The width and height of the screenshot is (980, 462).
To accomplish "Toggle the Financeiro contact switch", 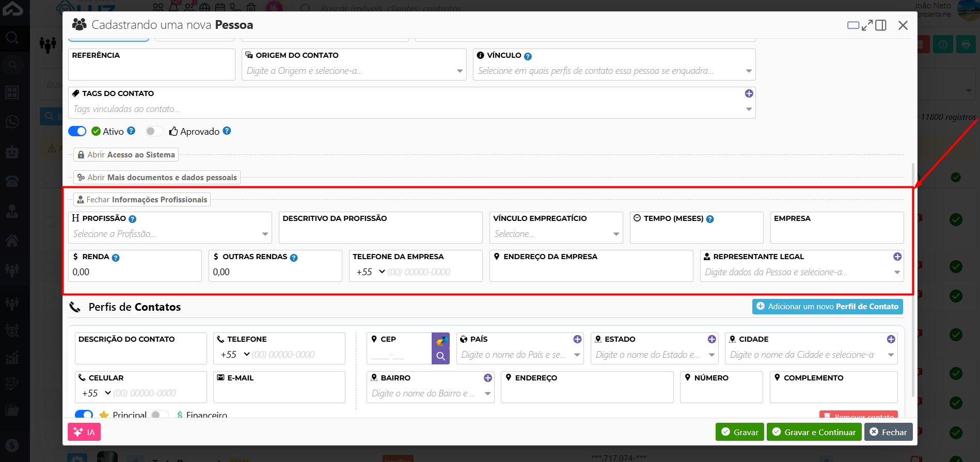I will click(160, 415).
